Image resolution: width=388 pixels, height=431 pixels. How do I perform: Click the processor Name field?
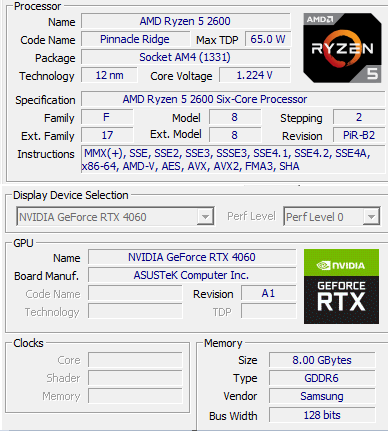click(x=185, y=21)
